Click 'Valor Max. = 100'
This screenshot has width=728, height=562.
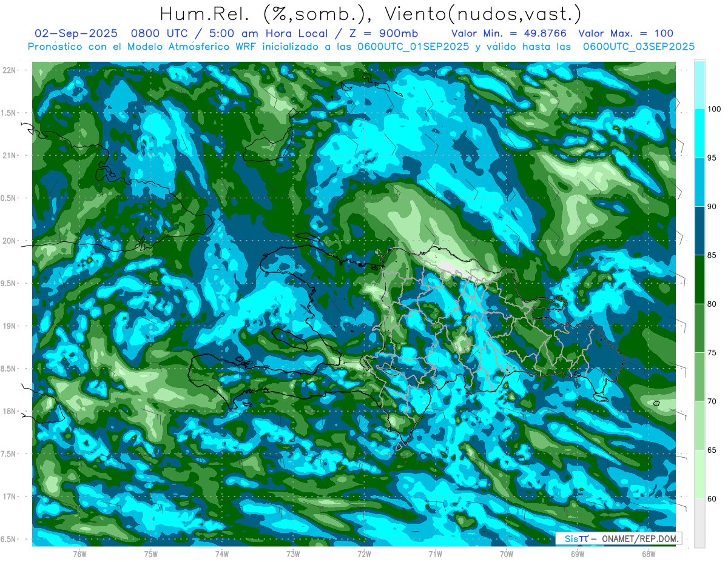625,34
